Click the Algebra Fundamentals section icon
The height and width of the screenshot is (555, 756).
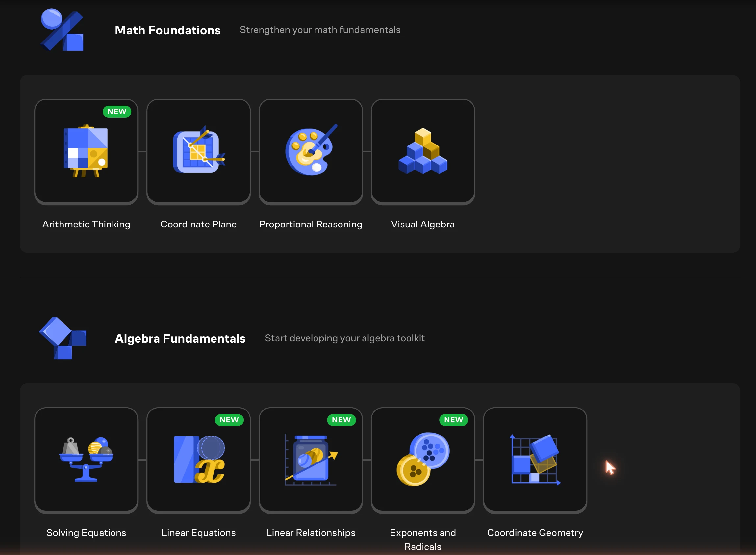[x=63, y=338]
